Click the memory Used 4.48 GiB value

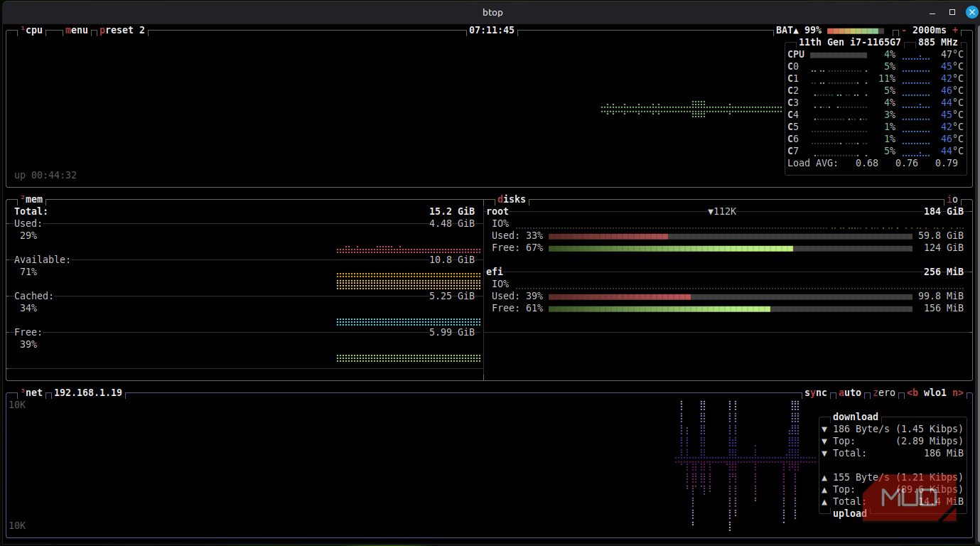tap(452, 224)
